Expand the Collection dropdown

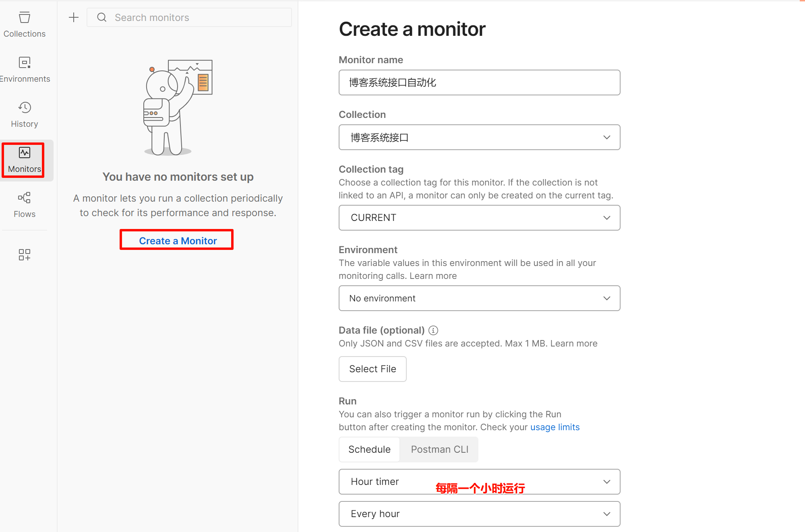click(x=479, y=137)
